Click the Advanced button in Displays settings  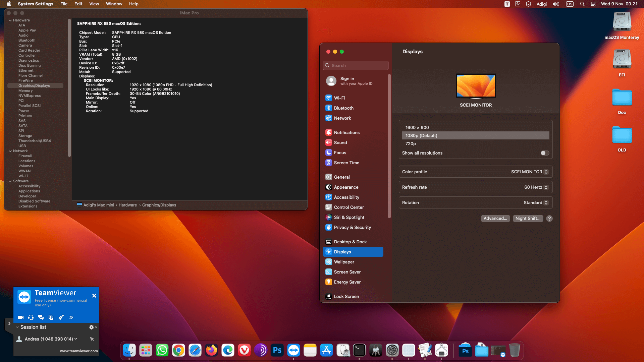click(x=495, y=218)
